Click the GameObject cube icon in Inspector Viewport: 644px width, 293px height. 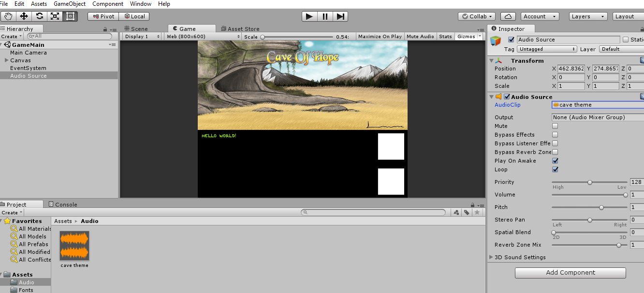496,42
